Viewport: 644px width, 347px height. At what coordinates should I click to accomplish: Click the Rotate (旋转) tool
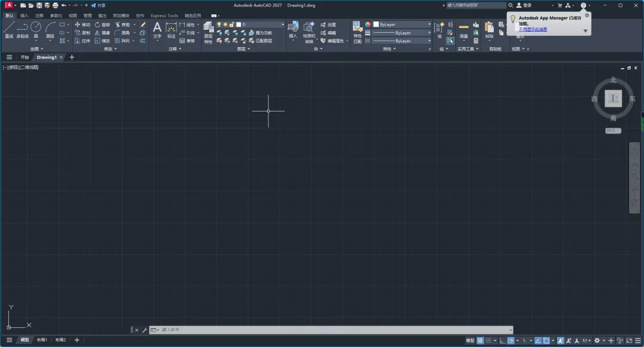pyautogui.click(x=103, y=24)
